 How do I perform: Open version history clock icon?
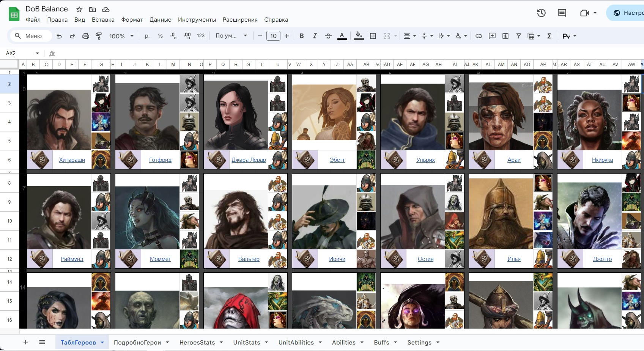(541, 13)
